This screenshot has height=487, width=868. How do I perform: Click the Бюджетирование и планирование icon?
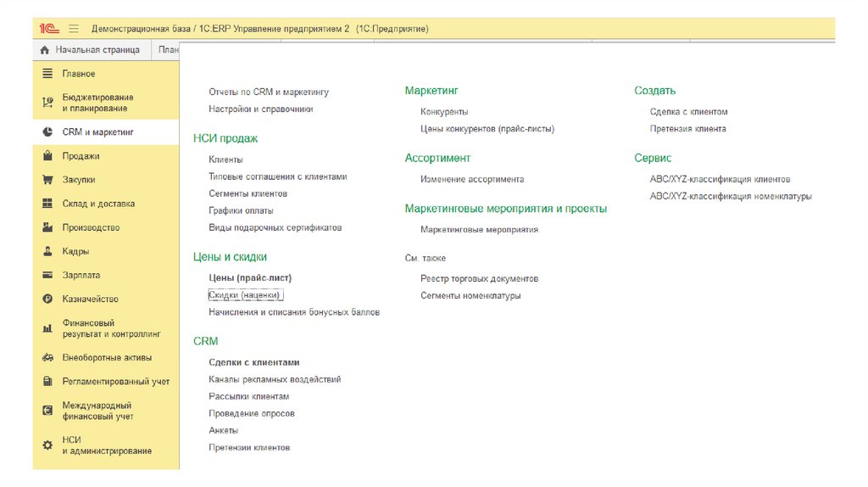click(x=47, y=103)
